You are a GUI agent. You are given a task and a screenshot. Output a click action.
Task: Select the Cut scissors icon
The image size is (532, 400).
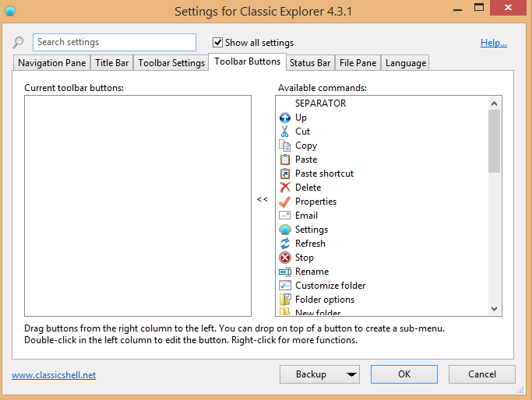pyautogui.click(x=284, y=132)
